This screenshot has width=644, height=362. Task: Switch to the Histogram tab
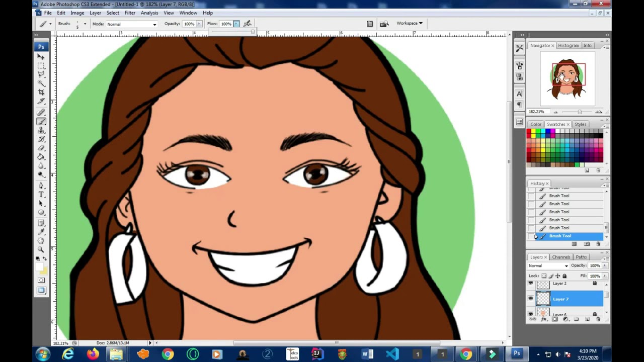pos(568,45)
